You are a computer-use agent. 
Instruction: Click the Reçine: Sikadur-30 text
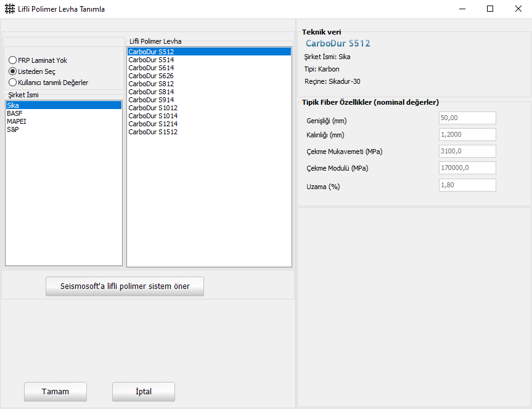click(x=332, y=81)
